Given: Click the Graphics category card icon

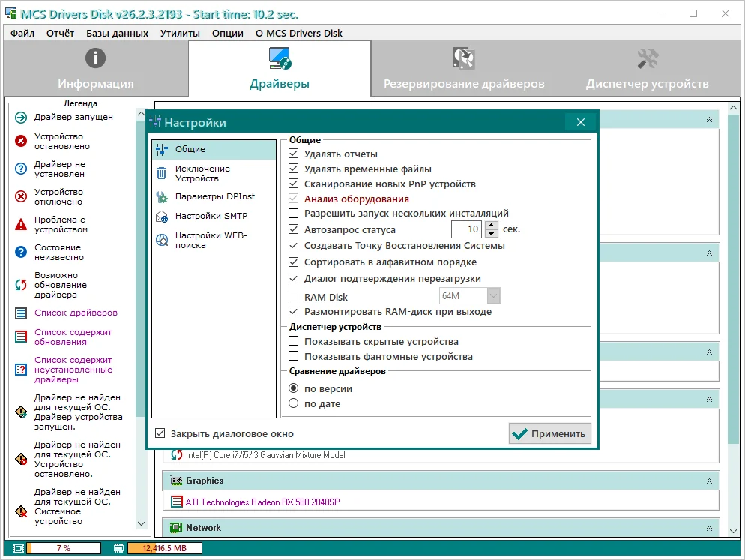Looking at the screenshot, I should (x=176, y=481).
